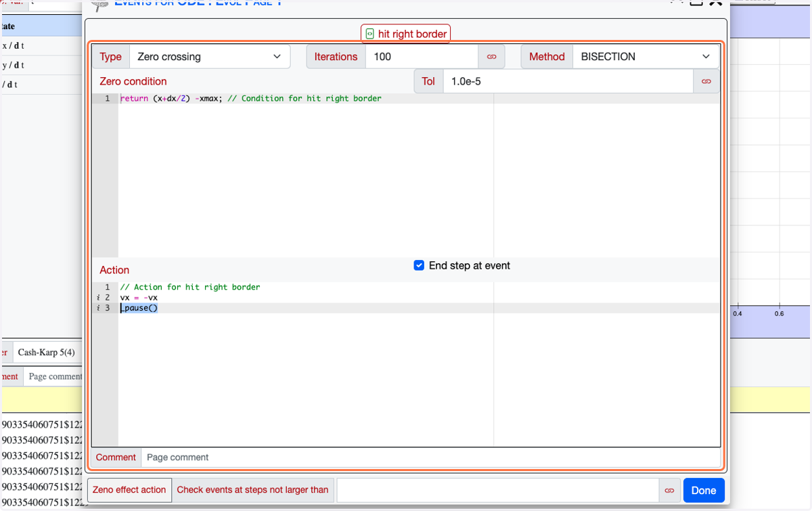Click the 'Type' label
Viewport: 812px width, 511px height.
click(x=110, y=57)
